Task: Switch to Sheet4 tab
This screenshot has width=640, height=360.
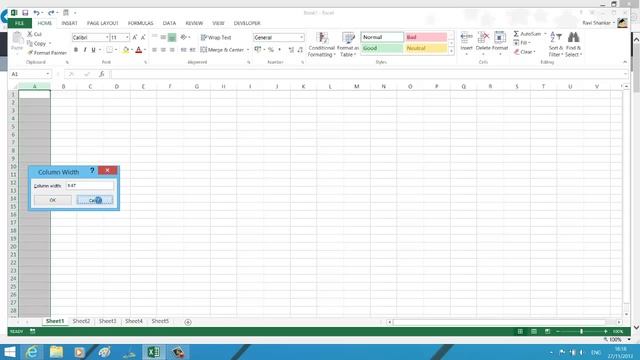Action: (x=134, y=321)
